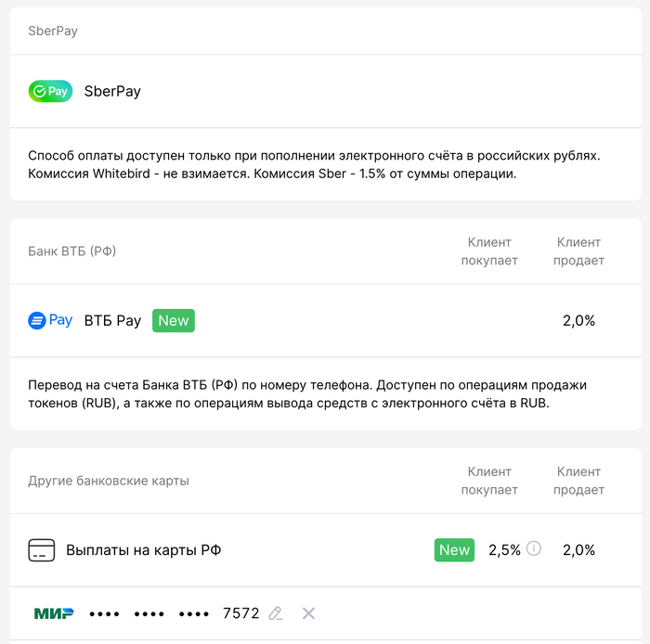Open the info tooltip next to 2,5%
Image resolution: width=650 pixels, height=644 pixels.
tap(534, 548)
